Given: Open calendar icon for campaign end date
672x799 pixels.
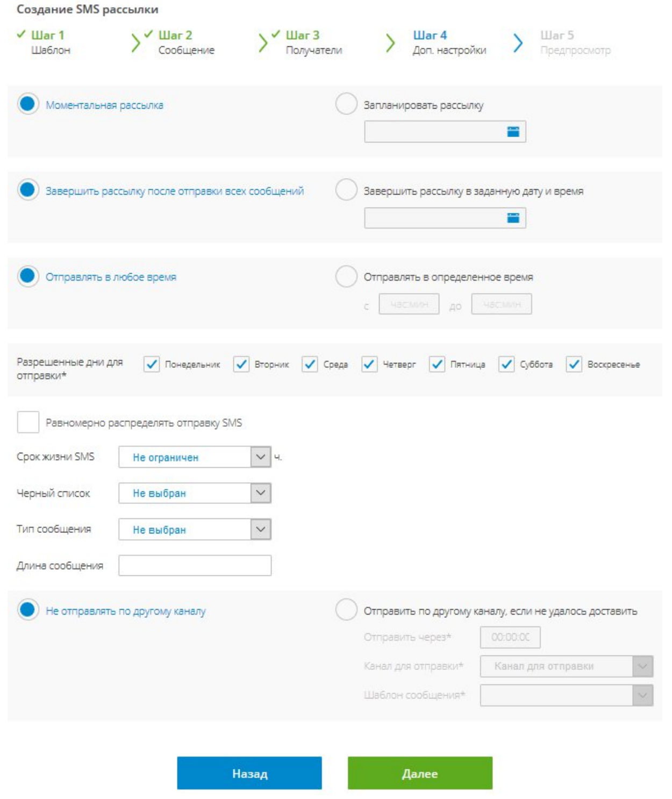Looking at the screenshot, I should (513, 218).
